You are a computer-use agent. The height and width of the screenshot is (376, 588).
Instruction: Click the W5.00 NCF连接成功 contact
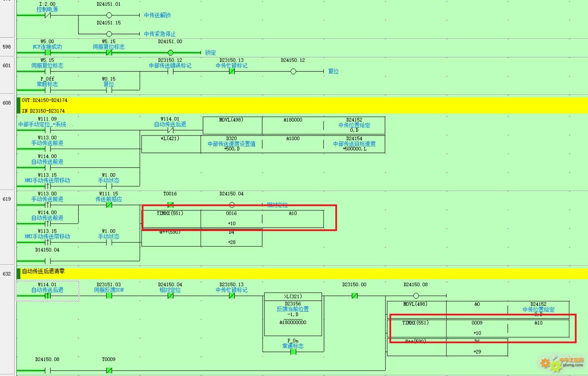(x=48, y=53)
